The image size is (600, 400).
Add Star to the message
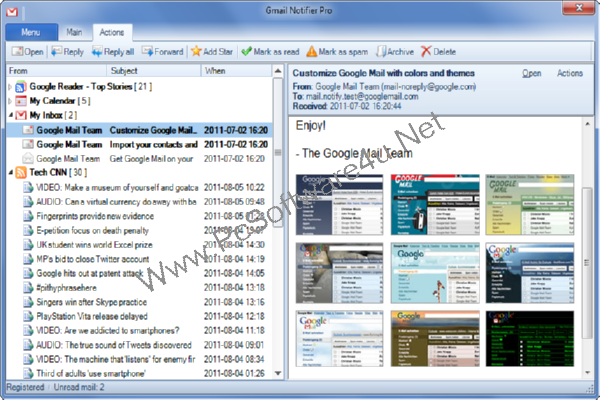[x=212, y=52]
